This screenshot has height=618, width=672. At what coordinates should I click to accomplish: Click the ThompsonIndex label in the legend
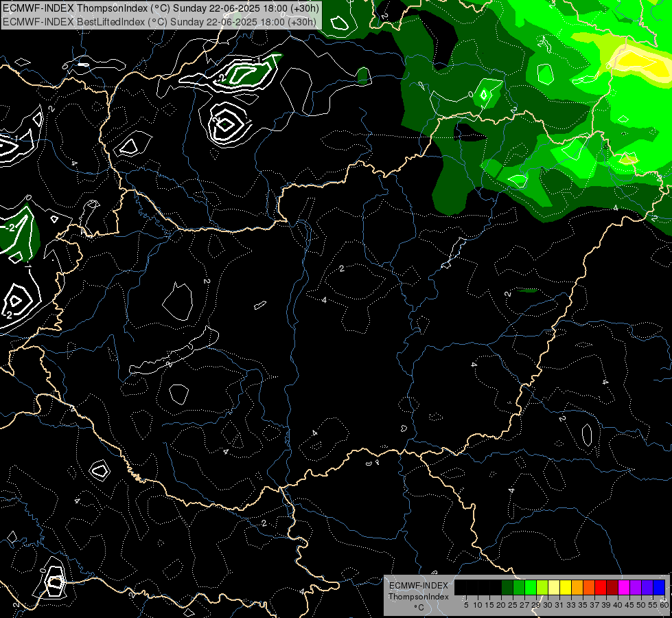(419, 597)
